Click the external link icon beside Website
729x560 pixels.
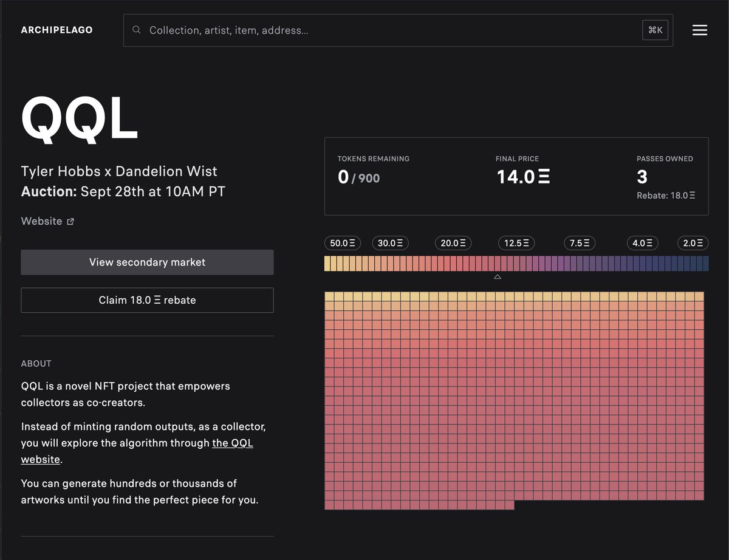[x=70, y=222]
